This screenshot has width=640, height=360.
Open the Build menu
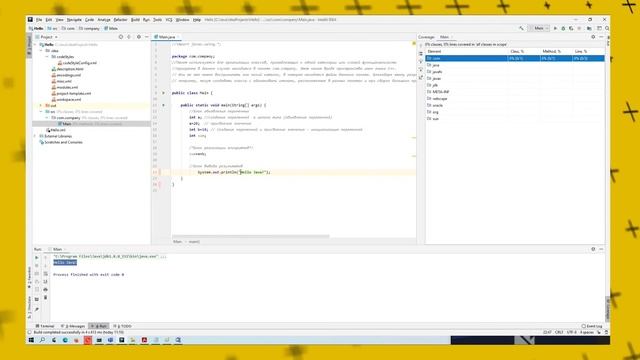point(135,20)
